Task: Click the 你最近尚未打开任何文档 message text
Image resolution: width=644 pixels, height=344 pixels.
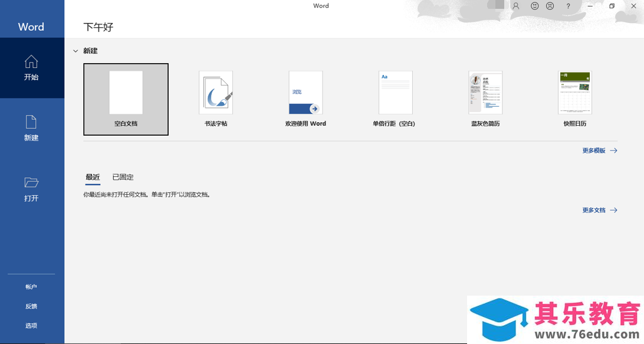Action: 147,195
